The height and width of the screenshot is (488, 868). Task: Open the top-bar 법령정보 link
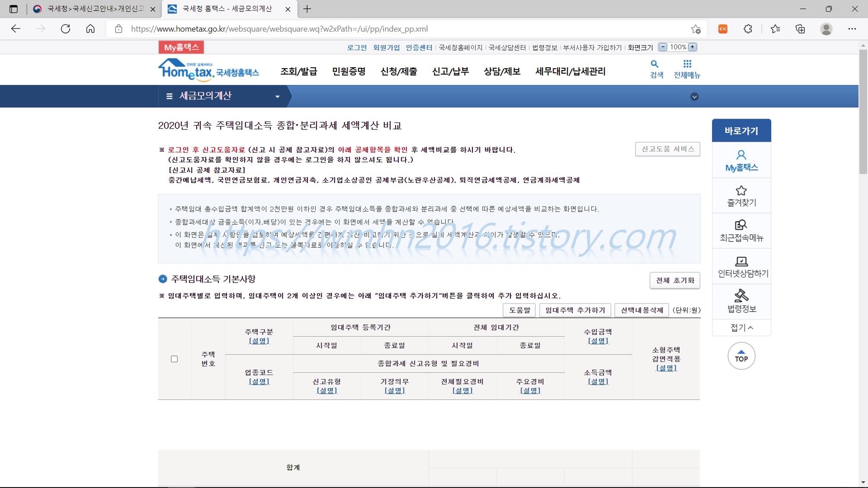(x=545, y=47)
